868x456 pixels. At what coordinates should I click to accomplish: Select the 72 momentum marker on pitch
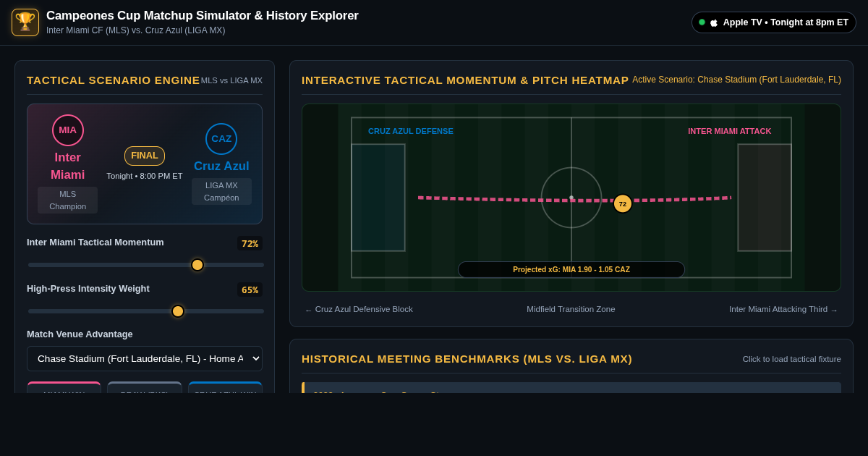(x=623, y=203)
